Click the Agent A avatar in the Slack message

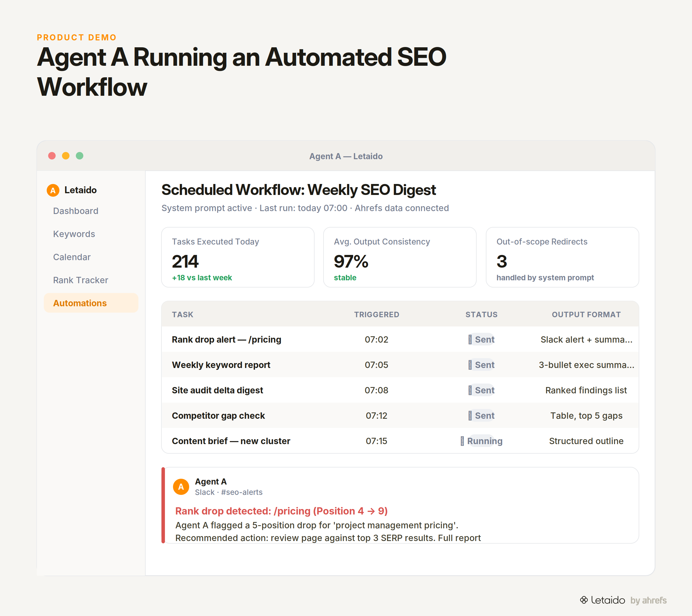(181, 487)
